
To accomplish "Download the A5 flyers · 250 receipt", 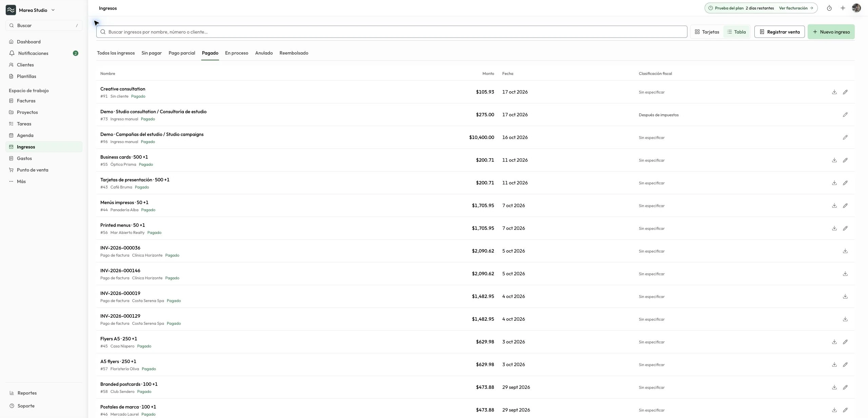I will click(x=834, y=365).
